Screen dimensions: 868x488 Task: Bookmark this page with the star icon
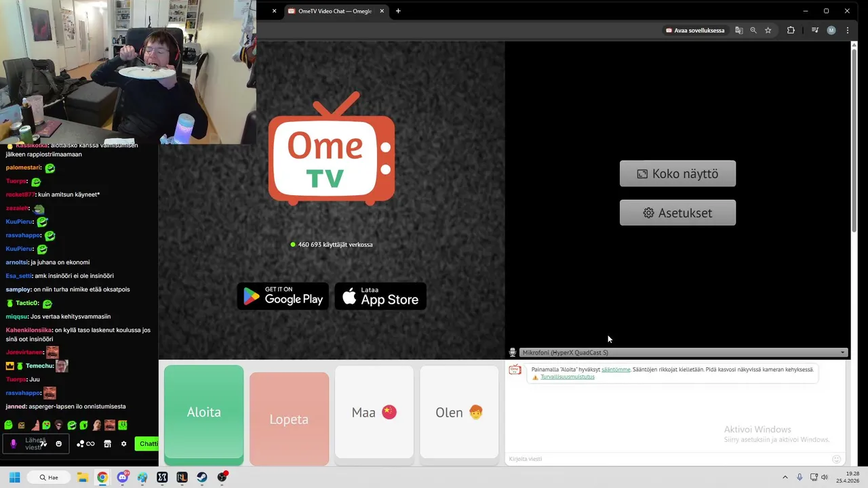click(768, 30)
